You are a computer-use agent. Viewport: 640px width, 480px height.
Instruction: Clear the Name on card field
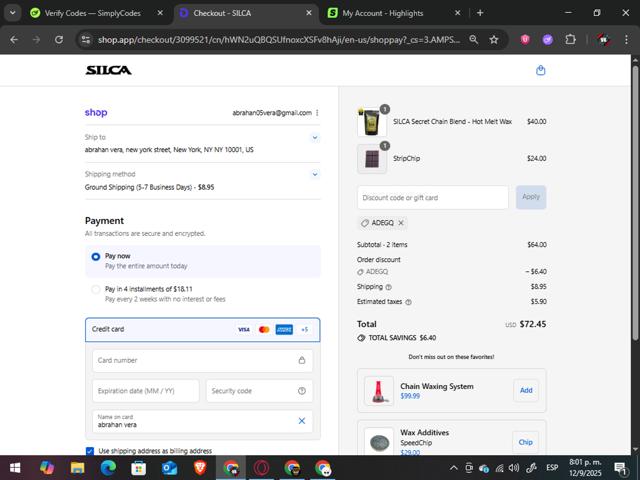[x=302, y=421]
